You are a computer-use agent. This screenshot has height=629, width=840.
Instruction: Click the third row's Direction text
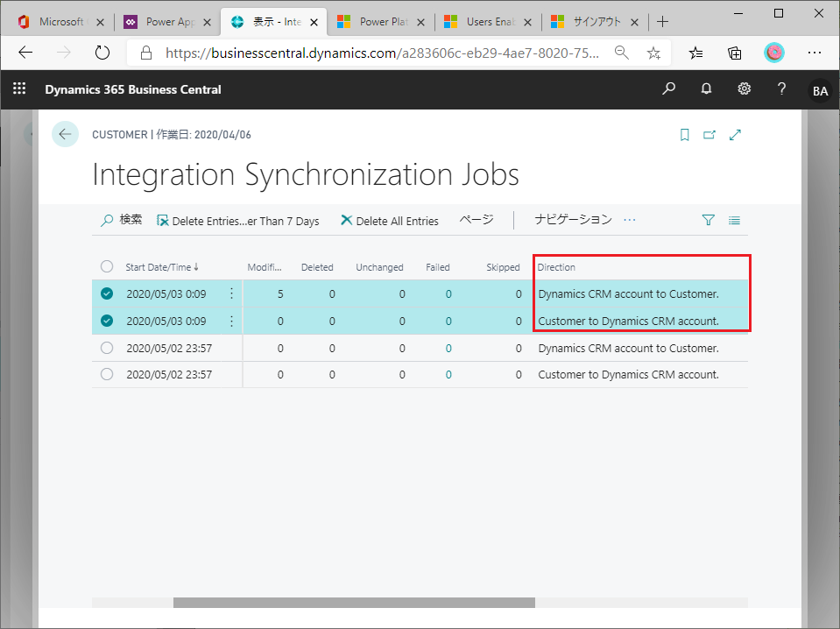(x=628, y=349)
